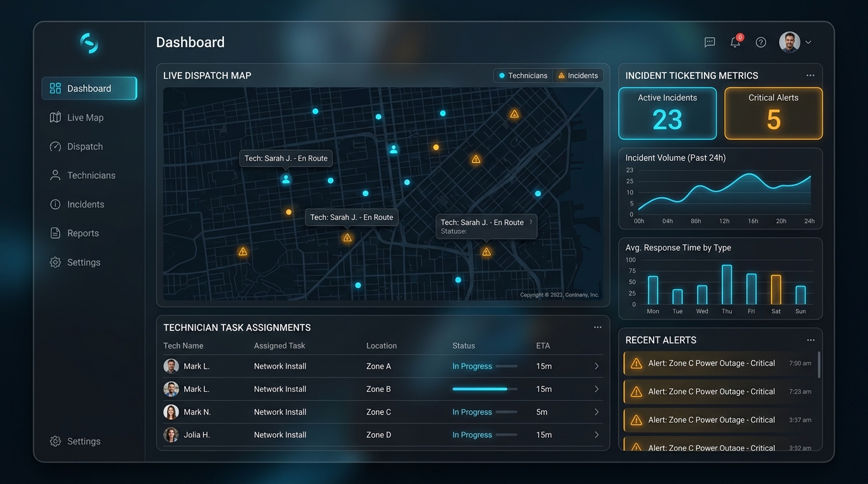This screenshot has width=868, height=484.
Task: Click the Live Map sidebar icon
Action: pyautogui.click(x=56, y=117)
